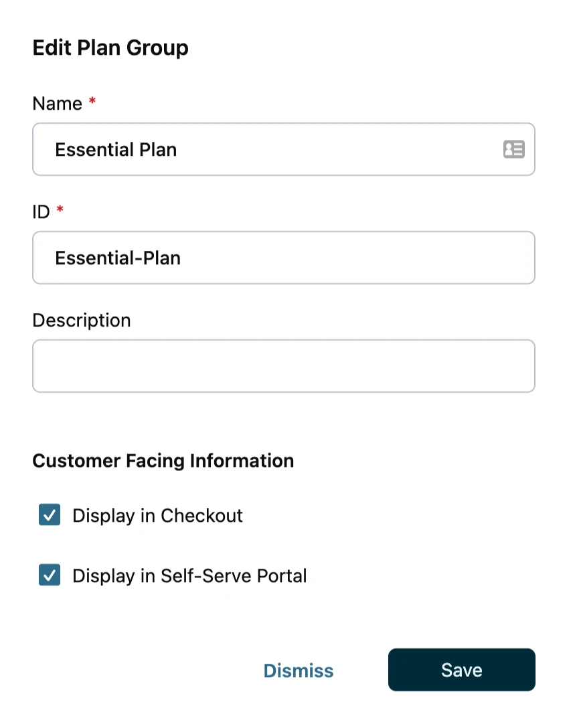This screenshot has width=573, height=728.
Task: Uncheck the Display in Checkout checkbox
Action: click(50, 515)
